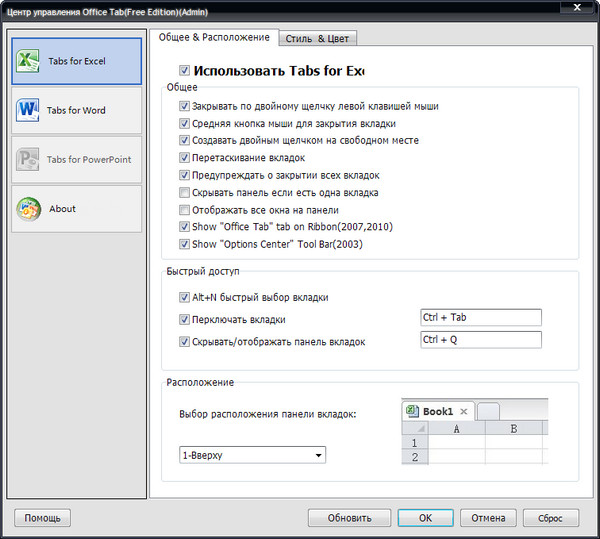Click the empty new tab in preview
Screen dimensions: 600x539
coord(488,411)
